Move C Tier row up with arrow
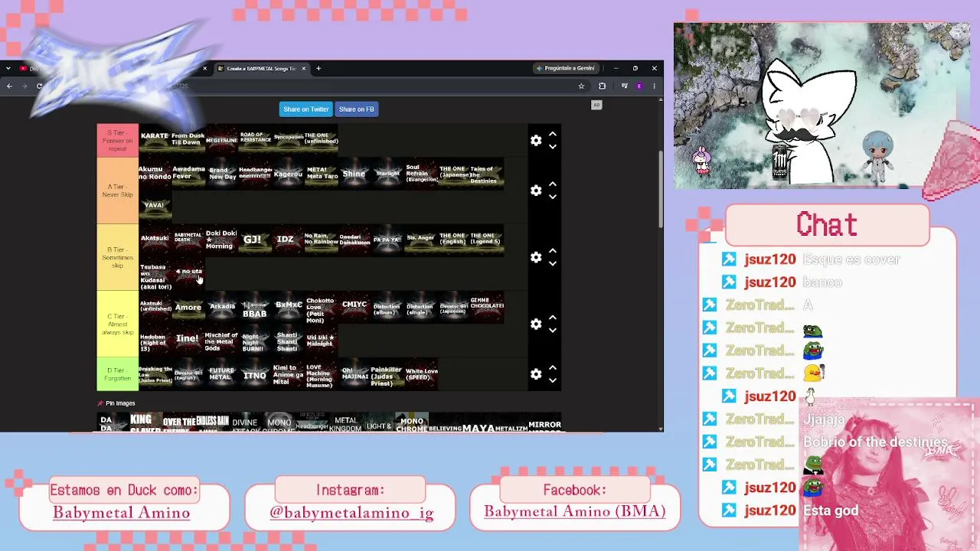 click(x=553, y=318)
